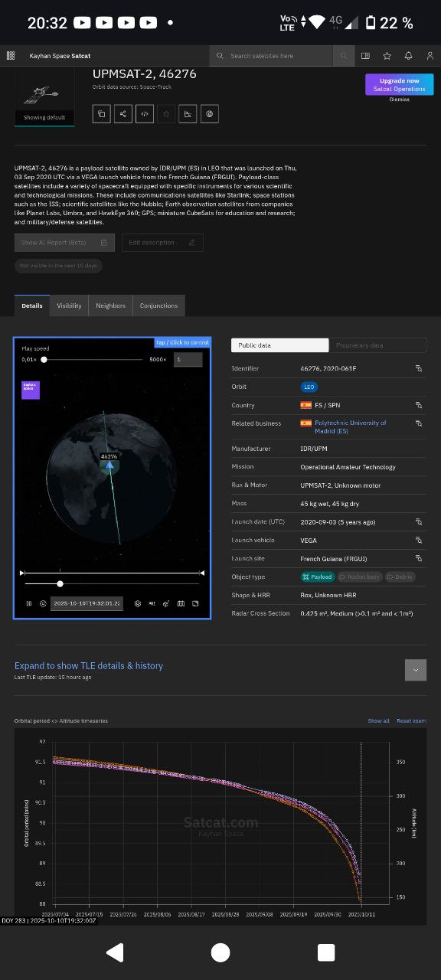Reset time to now icon in viewer
441x980 pixels.
point(43,603)
